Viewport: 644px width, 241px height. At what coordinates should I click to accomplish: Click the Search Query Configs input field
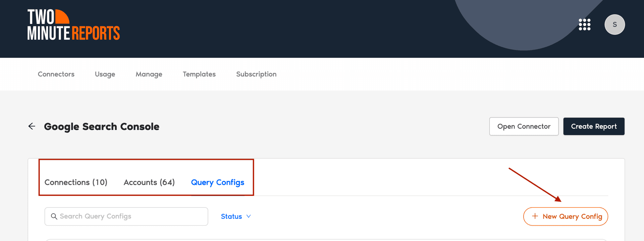(126, 216)
